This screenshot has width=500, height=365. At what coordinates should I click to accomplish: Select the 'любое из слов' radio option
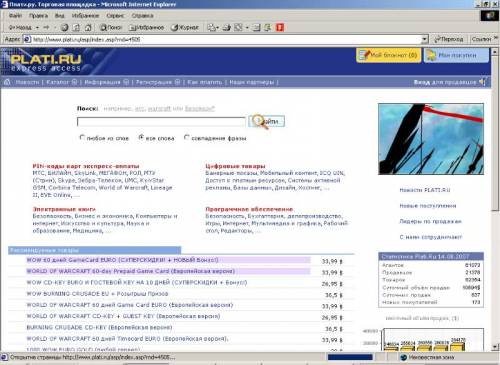coord(82,137)
